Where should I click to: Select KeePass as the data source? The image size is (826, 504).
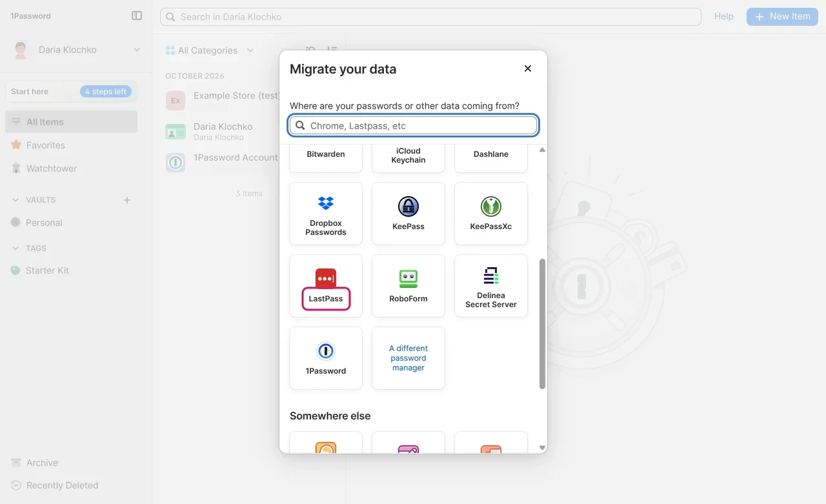tap(408, 214)
